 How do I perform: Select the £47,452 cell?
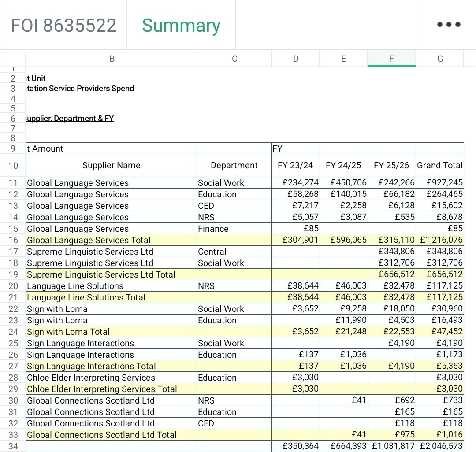pyautogui.click(x=440, y=332)
